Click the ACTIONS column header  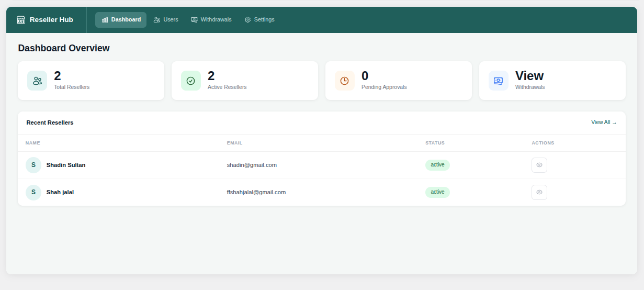click(x=543, y=143)
